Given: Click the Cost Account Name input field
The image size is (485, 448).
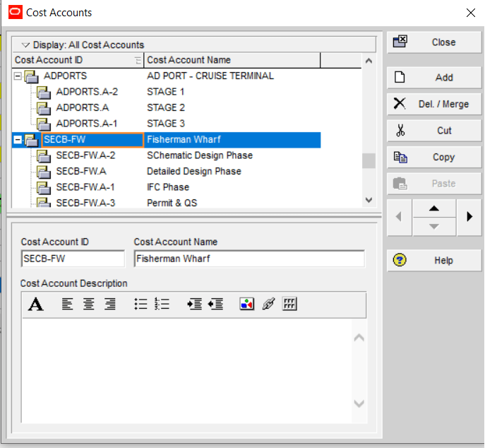Looking at the screenshot, I should (249, 259).
